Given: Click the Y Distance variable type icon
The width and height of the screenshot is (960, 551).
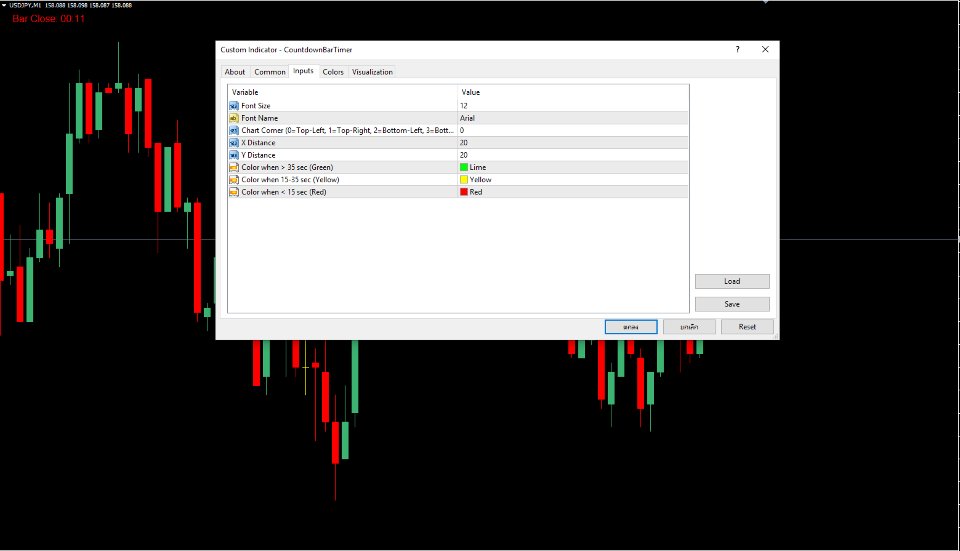Looking at the screenshot, I should point(233,155).
